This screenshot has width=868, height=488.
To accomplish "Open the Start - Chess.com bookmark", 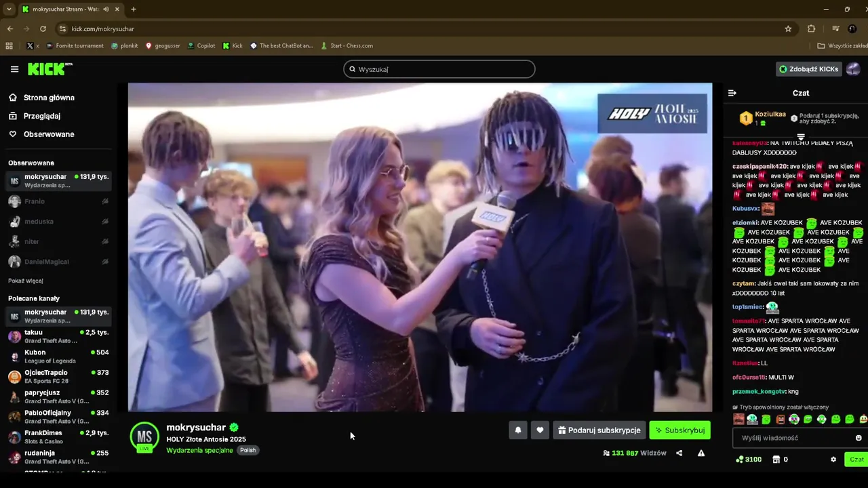I will tap(347, 46).
